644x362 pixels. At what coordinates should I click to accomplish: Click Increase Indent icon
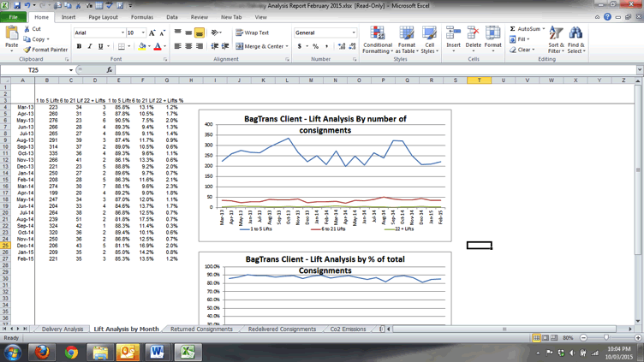click(x=225, y=46)
